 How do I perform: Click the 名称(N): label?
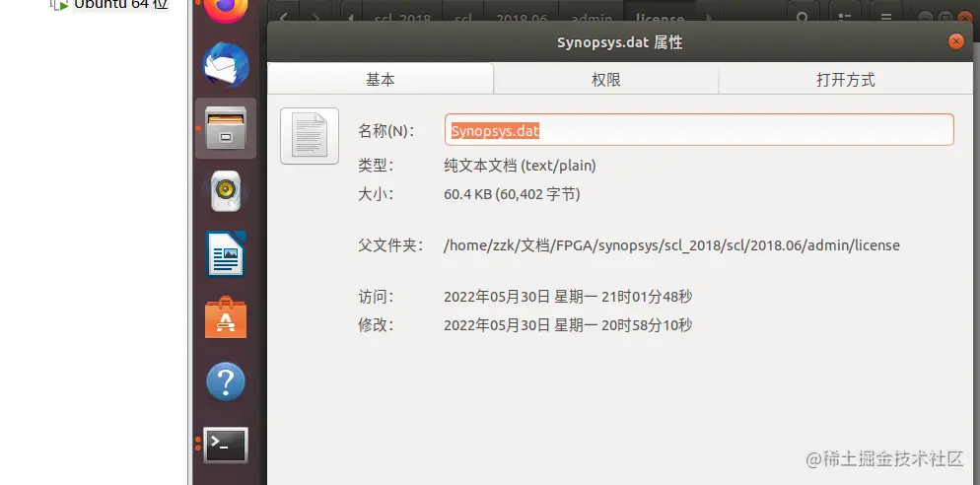pyautogui.click(x=385, y=131)
